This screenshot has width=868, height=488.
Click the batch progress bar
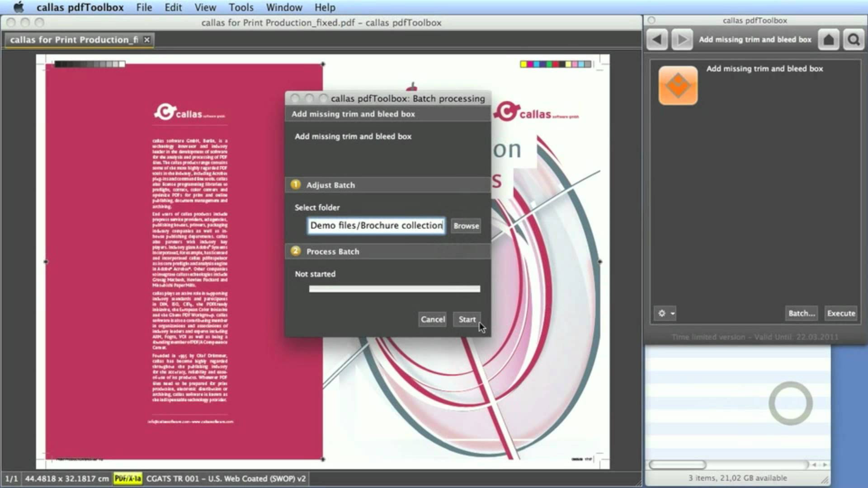(395, 289)
